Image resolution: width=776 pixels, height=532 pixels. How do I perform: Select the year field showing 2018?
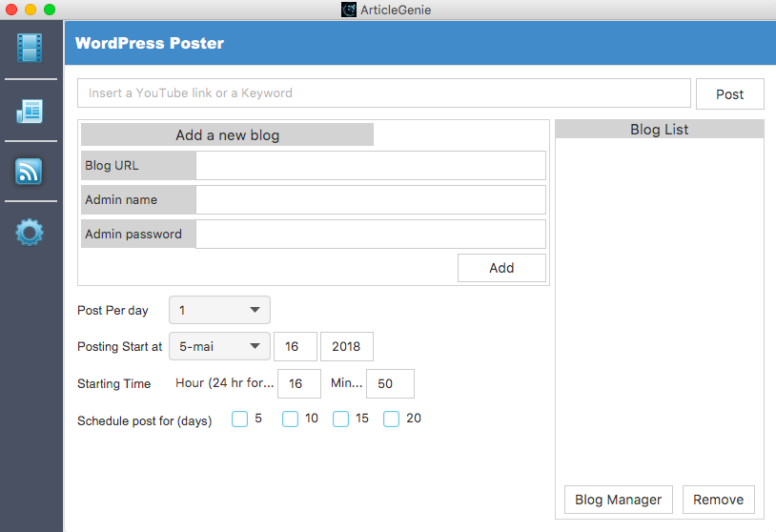[347, 346]
